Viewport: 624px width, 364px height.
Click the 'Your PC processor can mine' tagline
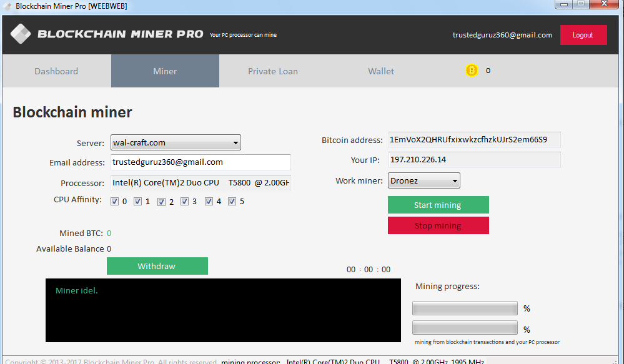point(243,35)
